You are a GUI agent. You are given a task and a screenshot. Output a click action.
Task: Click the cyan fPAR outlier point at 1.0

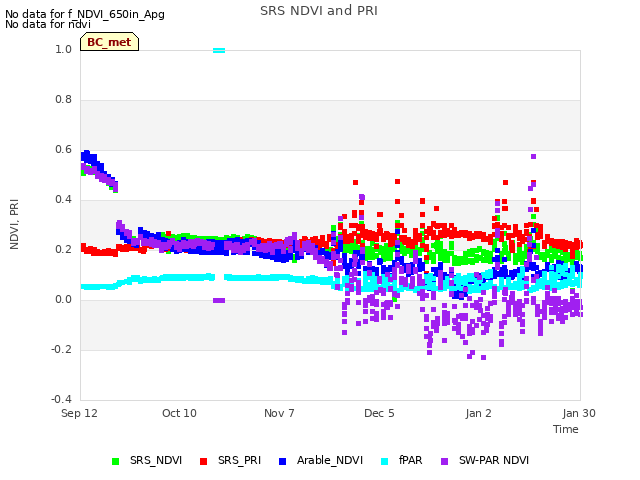[x=219, y=51]
